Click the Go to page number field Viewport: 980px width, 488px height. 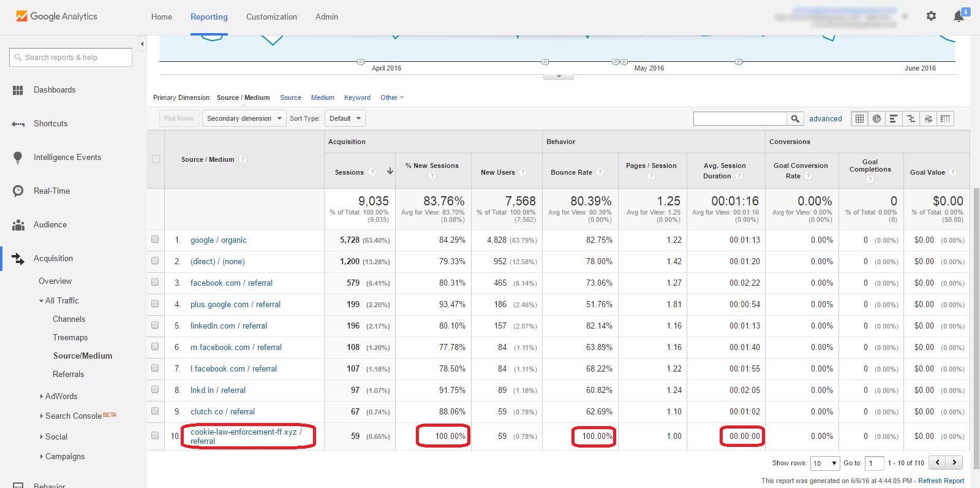click(875, 463)
